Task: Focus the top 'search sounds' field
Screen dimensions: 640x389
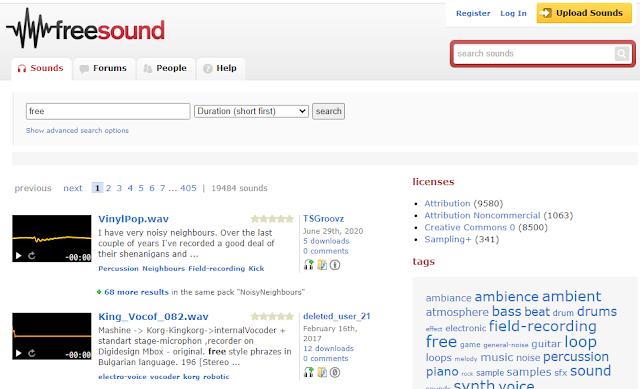Action: click(x=534, y=53)
